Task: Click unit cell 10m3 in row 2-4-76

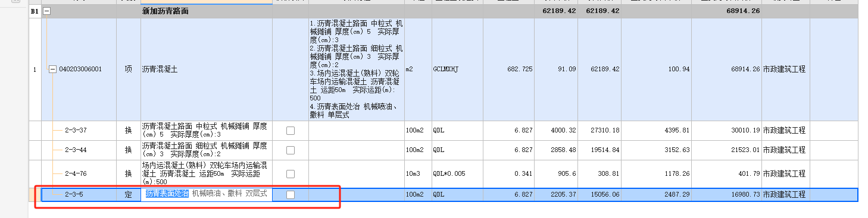Action: tap(412, 174)
